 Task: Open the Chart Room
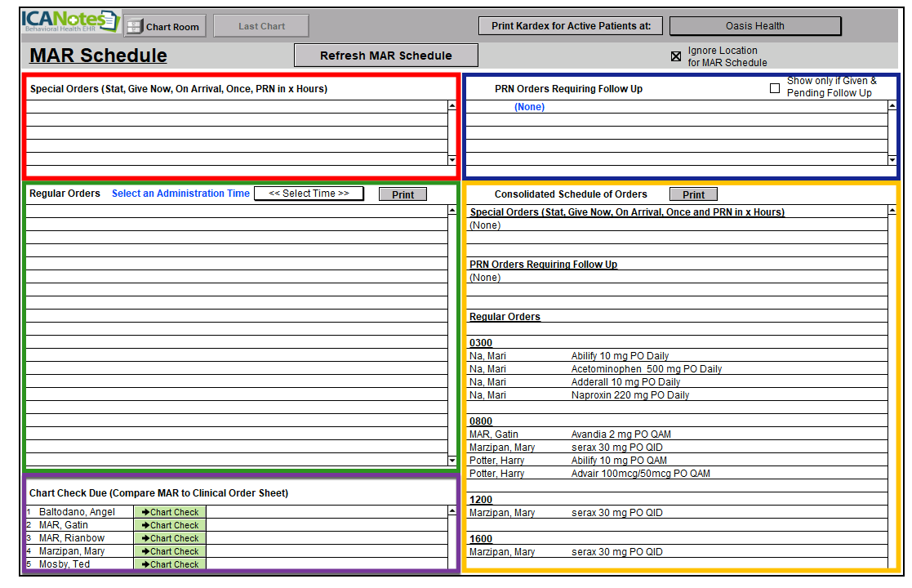point(165,26)
